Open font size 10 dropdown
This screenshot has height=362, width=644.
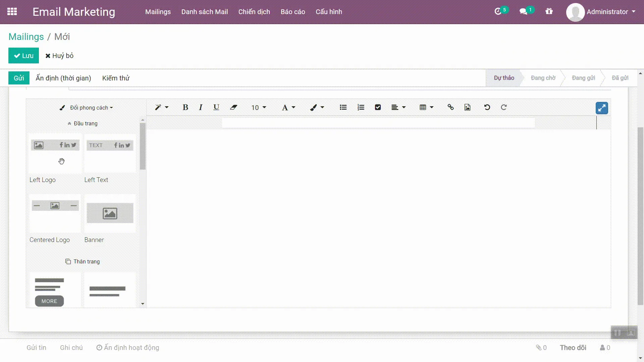pos(259,108)
